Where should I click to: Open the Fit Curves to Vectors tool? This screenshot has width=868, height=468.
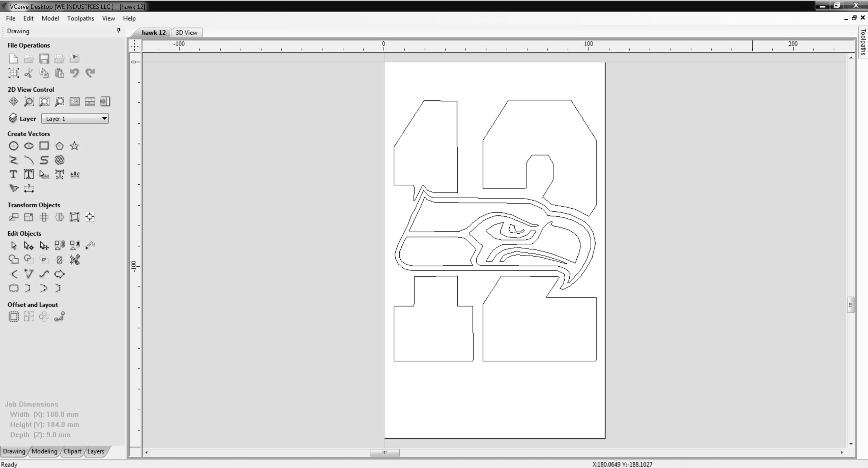[x=44, y=274]
